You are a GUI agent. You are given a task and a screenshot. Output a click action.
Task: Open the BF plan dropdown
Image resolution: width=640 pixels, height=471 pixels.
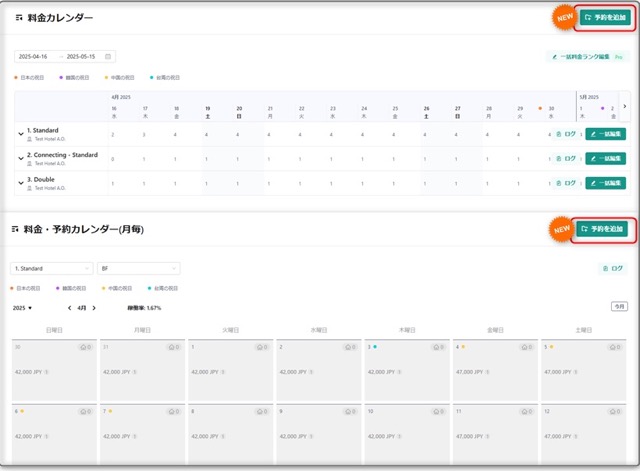click(139, 269)
